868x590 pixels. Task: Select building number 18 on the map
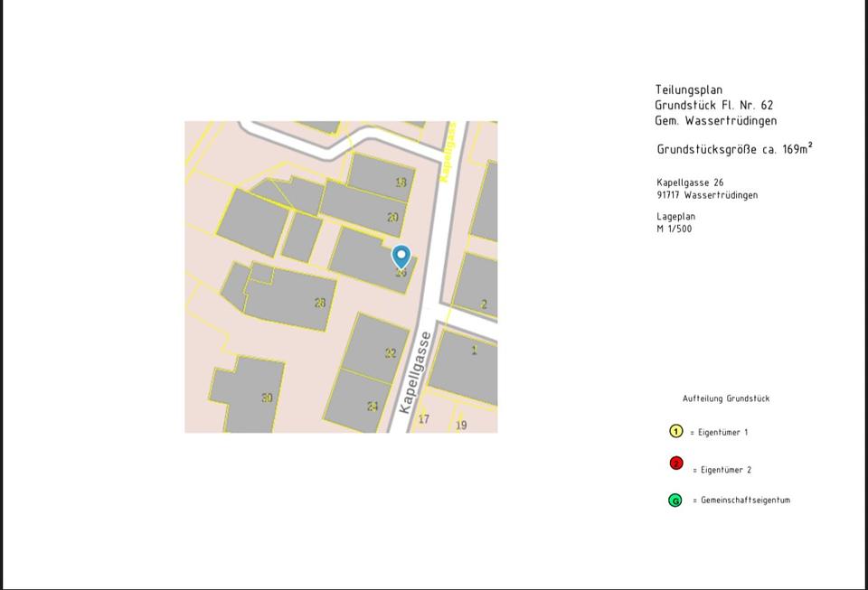tap(401, 182)
